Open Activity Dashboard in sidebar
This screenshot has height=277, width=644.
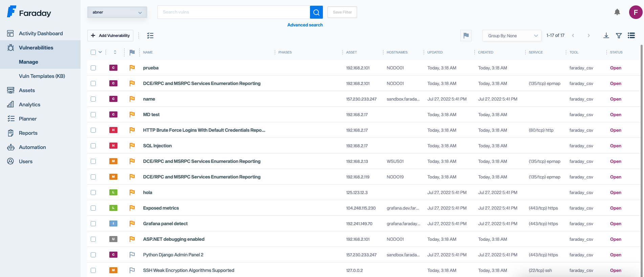40,33
